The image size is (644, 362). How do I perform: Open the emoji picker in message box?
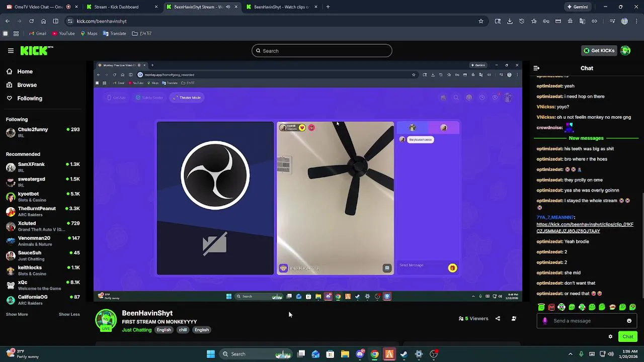pyautogui.click(x=629, y=321)
